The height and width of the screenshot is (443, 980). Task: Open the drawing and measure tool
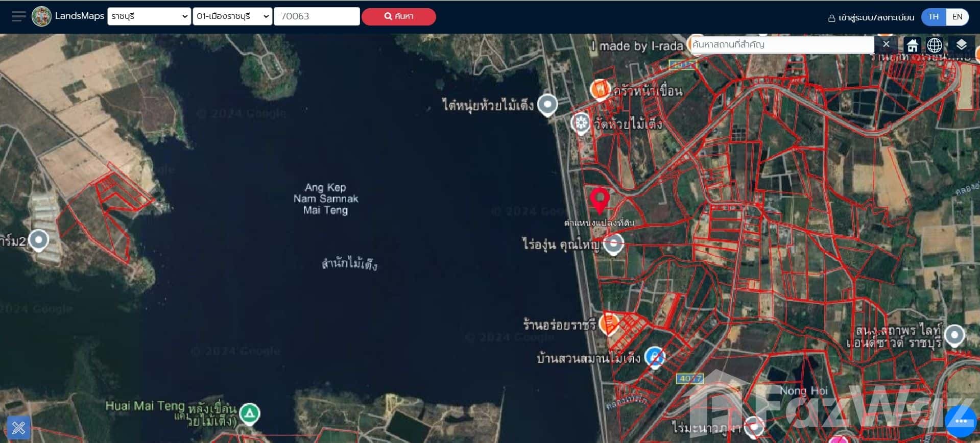click(x=18, y=427)
